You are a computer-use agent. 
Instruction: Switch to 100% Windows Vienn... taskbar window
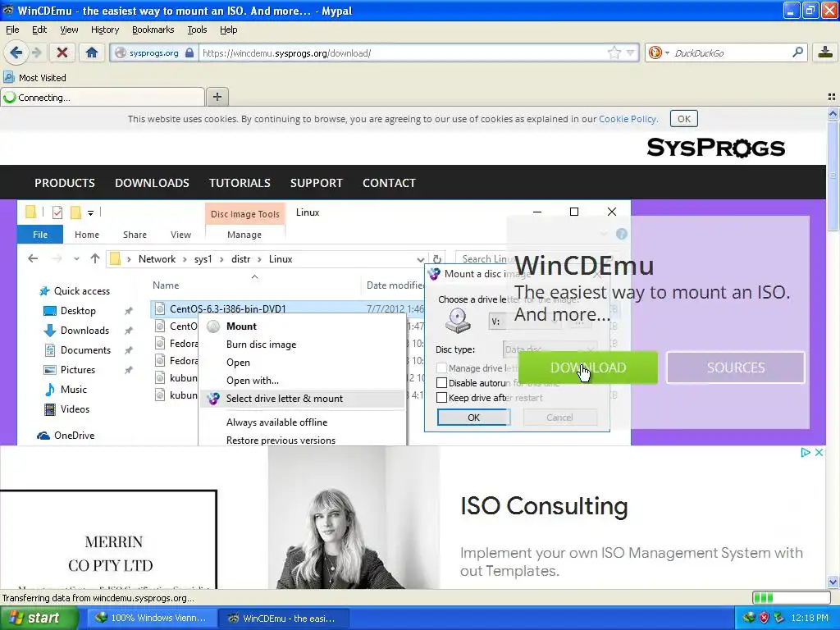pyautogui.click(x=152, y=619)
